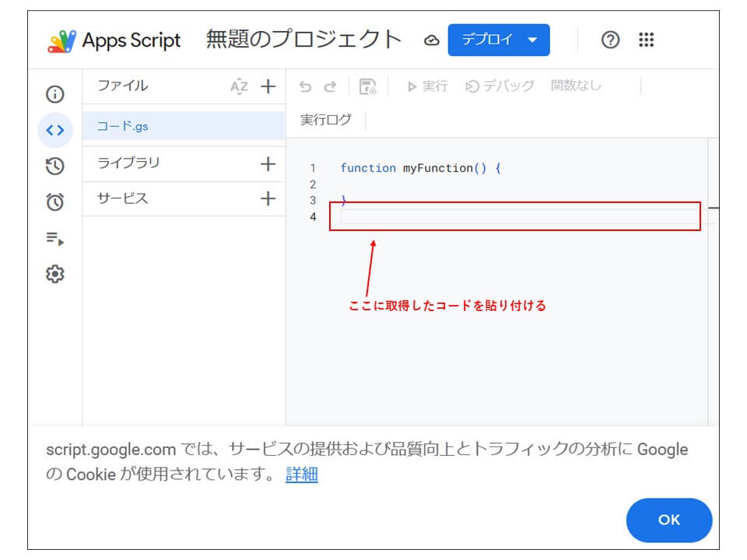The width and height of the screenshot is (747, 560).
Task: Select the Editor code icon in sidebar
Action: 54,131
